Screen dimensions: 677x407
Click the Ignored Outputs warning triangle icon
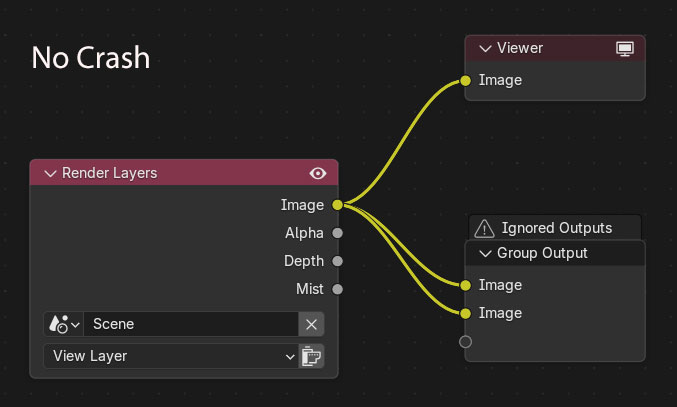click(x=485, y=228)
